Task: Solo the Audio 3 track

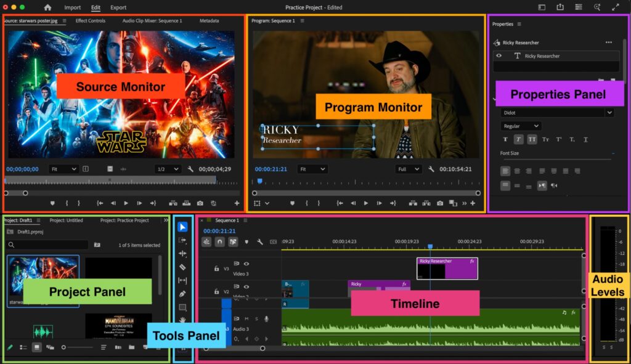Action: (256, 318)
